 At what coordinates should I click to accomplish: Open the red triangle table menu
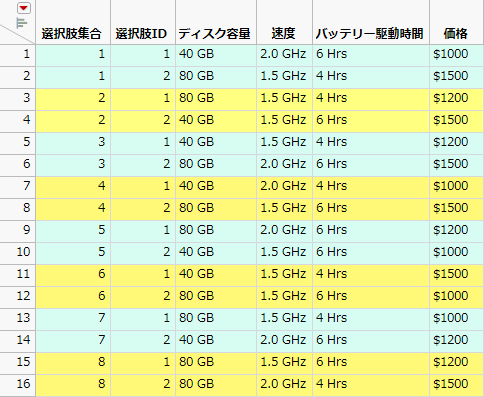click(24, 8)
